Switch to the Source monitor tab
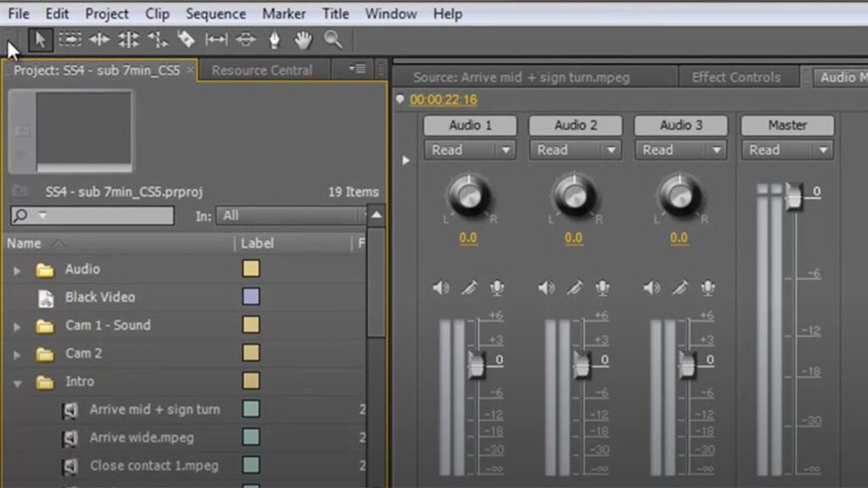Image resolution: width=868 pixels, height=488 pixels. coord(521,77)
